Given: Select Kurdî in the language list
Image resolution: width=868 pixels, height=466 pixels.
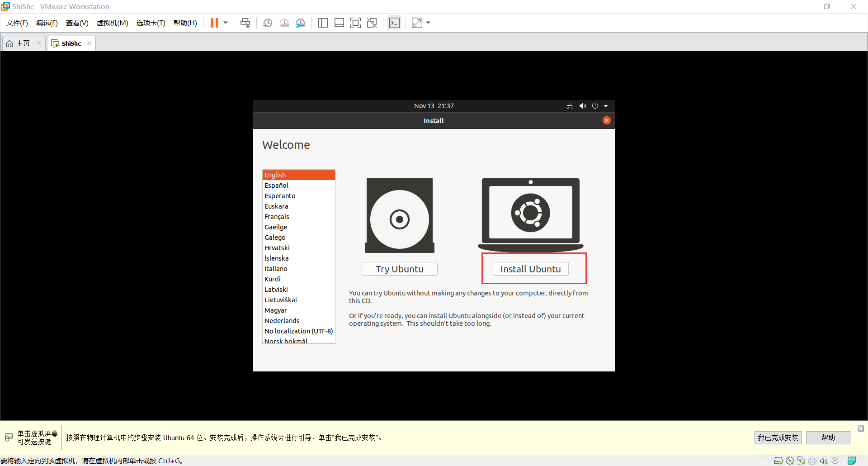Looking at the screenshot, I should (x=299, y=279).
